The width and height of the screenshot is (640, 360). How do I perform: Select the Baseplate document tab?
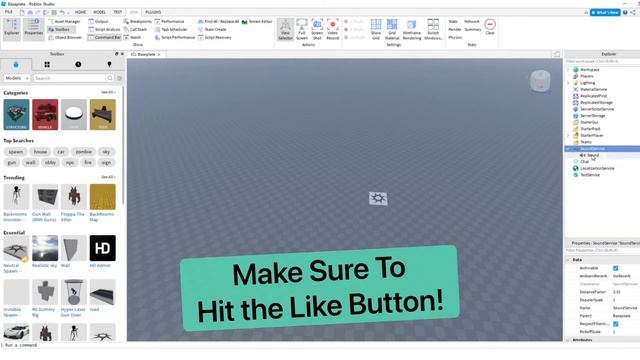coord(146,54)
